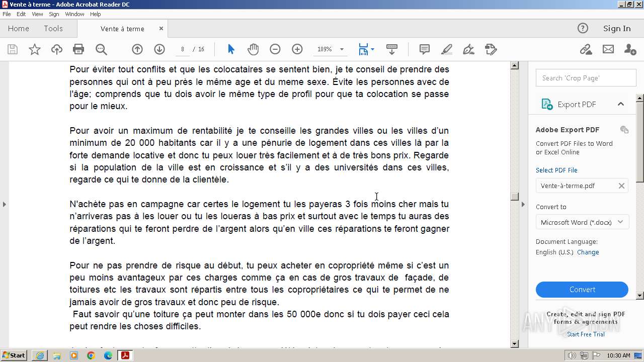Go to the previous page with the up arrow icon
This screenshot has width=644, height=362.
[137, 49]
